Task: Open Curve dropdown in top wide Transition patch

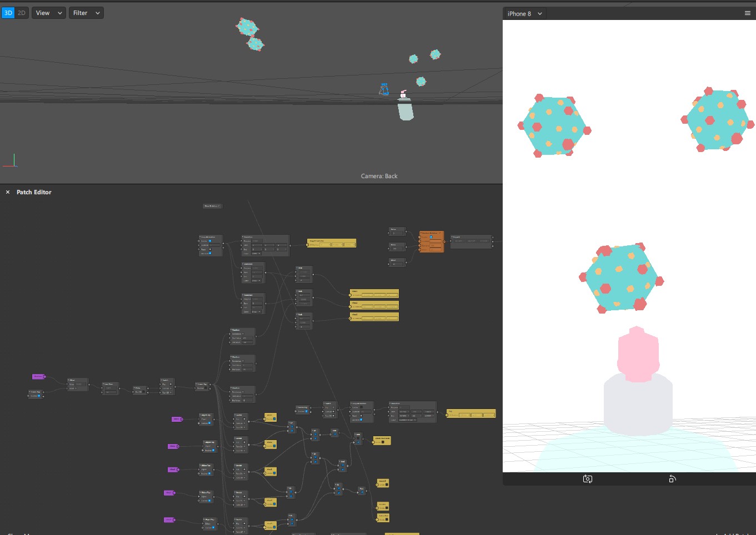Action: coord(256,253)
